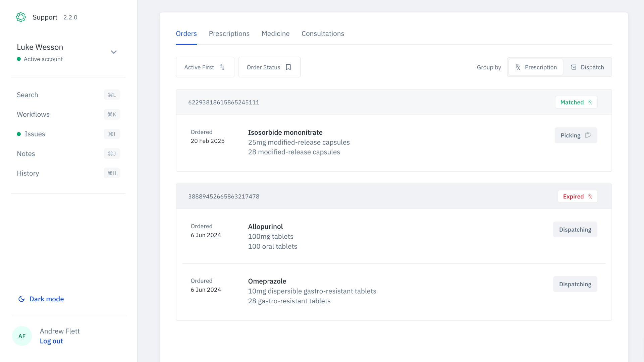Open the Consultations tab

323,34
